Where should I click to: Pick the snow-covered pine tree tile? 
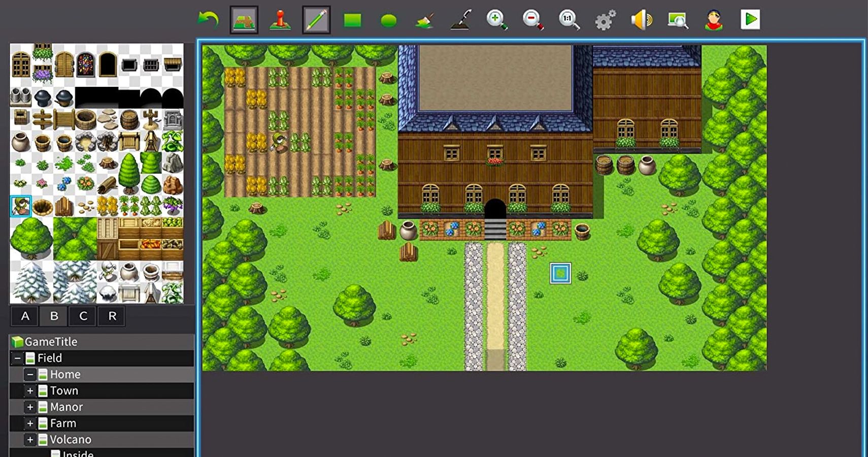point(31,282)
